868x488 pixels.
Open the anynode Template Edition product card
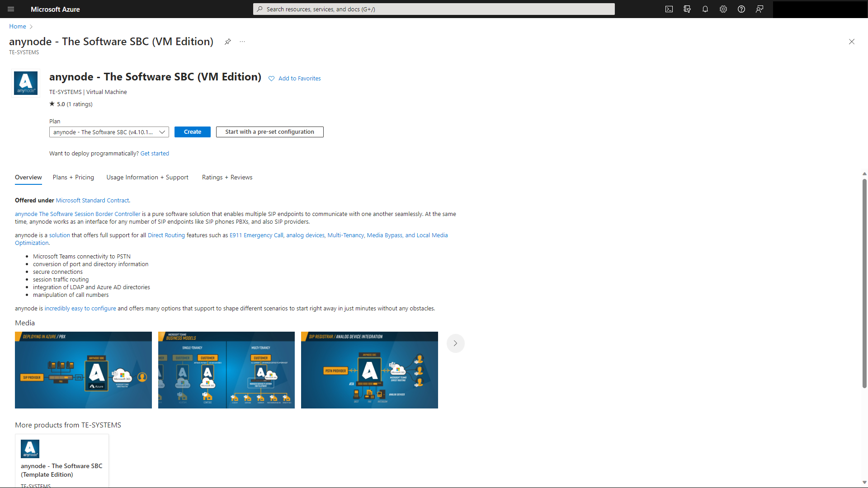(x=62, y=461)
